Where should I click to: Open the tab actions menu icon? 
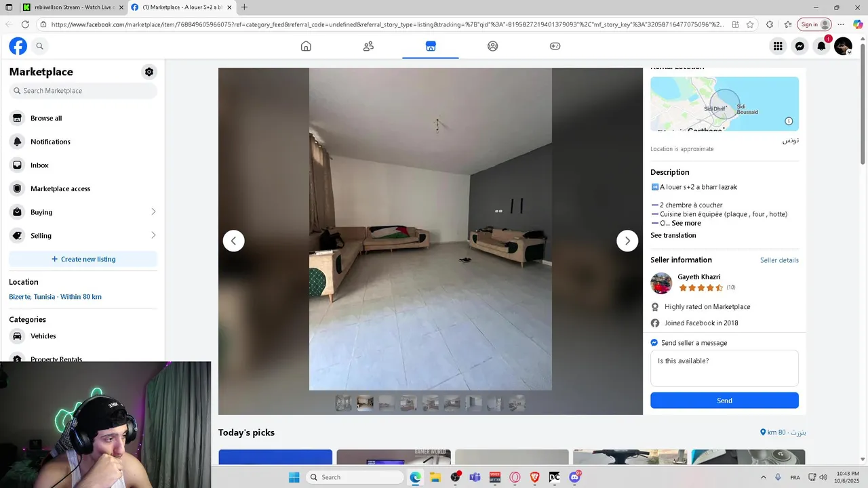click(x=9, y=7)
